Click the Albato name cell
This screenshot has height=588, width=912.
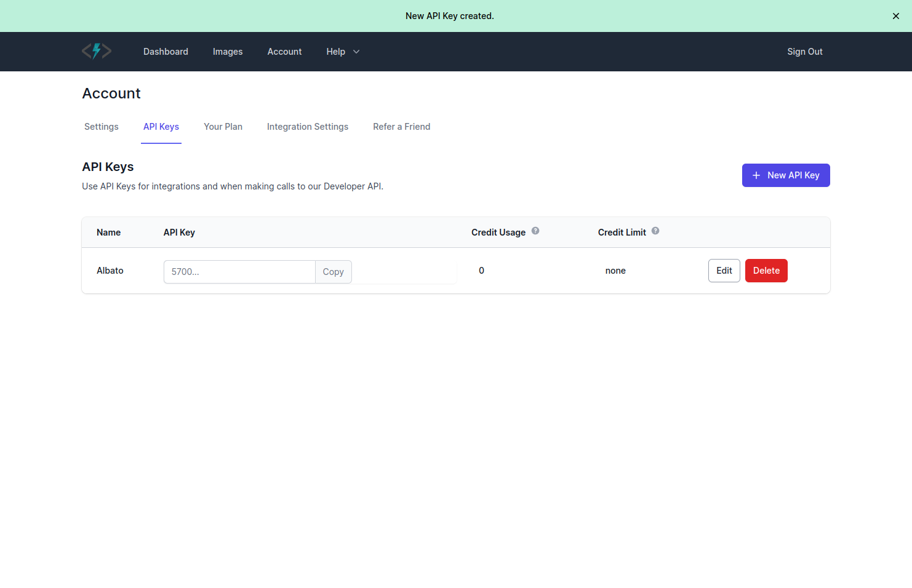click(110, 271)
